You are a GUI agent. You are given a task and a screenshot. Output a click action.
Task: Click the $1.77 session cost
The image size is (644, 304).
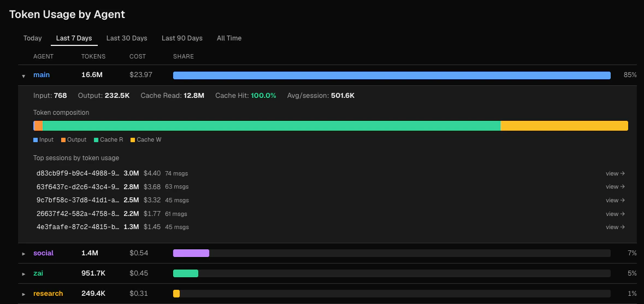pyautogui.click(x=152, y=214)
